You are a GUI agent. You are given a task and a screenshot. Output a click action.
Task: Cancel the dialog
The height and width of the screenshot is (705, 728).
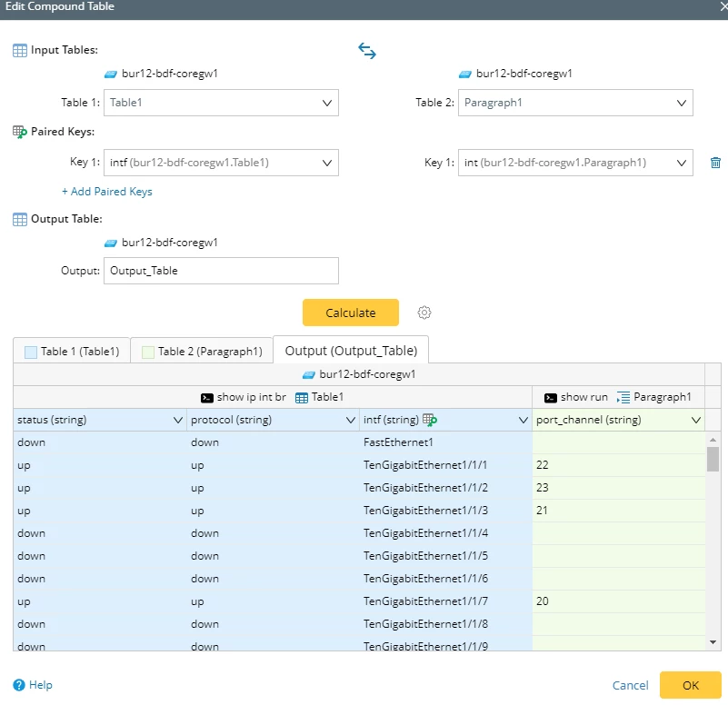[x=630, y=686]
